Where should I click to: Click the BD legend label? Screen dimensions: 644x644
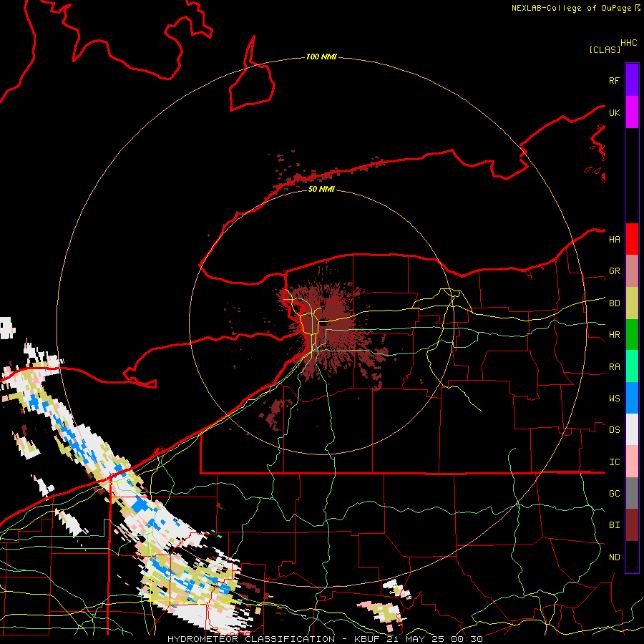(x=615, y=303)
